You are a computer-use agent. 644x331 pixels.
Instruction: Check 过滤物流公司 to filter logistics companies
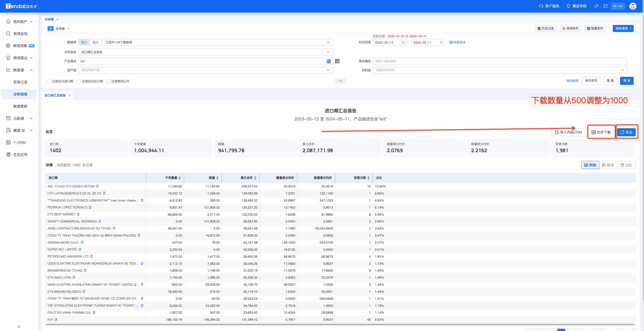[109, 81]
